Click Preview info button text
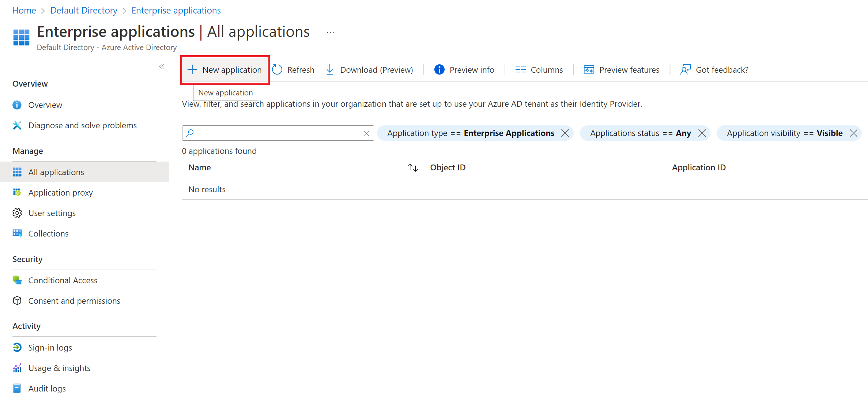Image resolution: width=868 pixels, height=401 pixels. 472,70
